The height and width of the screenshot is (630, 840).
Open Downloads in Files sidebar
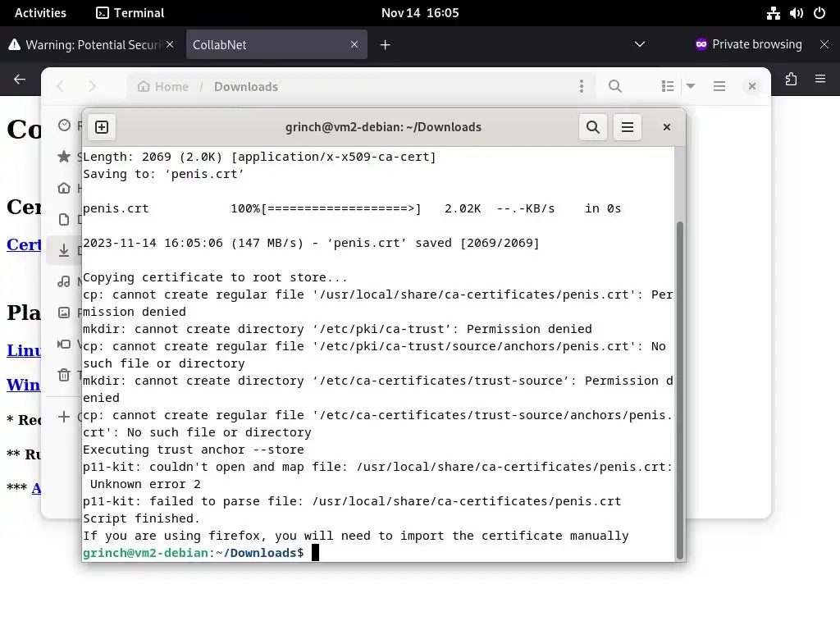pos(64,250)
